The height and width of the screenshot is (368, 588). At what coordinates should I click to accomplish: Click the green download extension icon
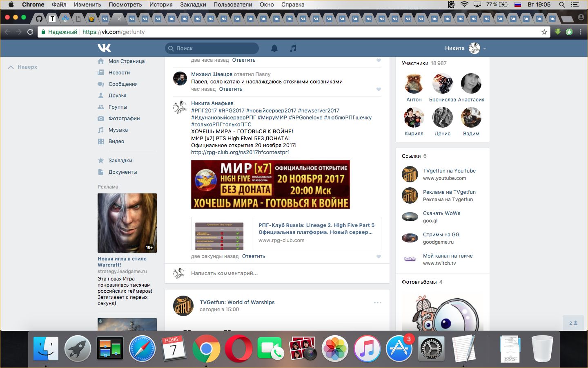click(x=558, y=31)
